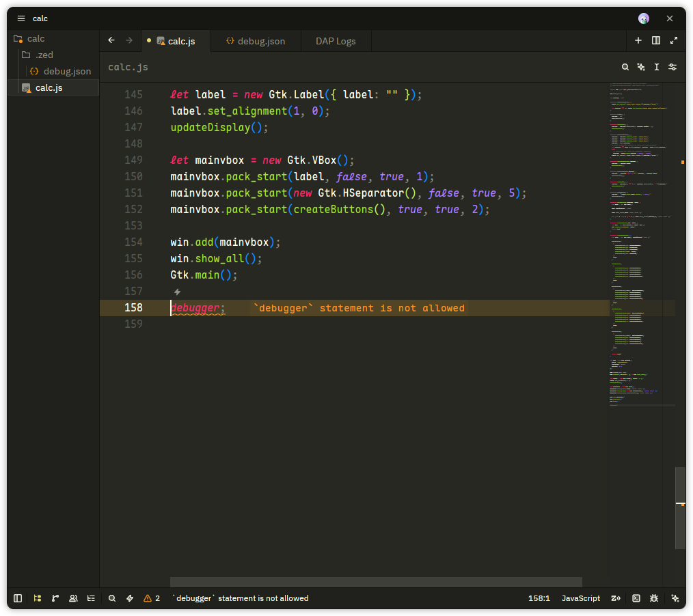Go forward with the right arrow

tap(129, 40)
